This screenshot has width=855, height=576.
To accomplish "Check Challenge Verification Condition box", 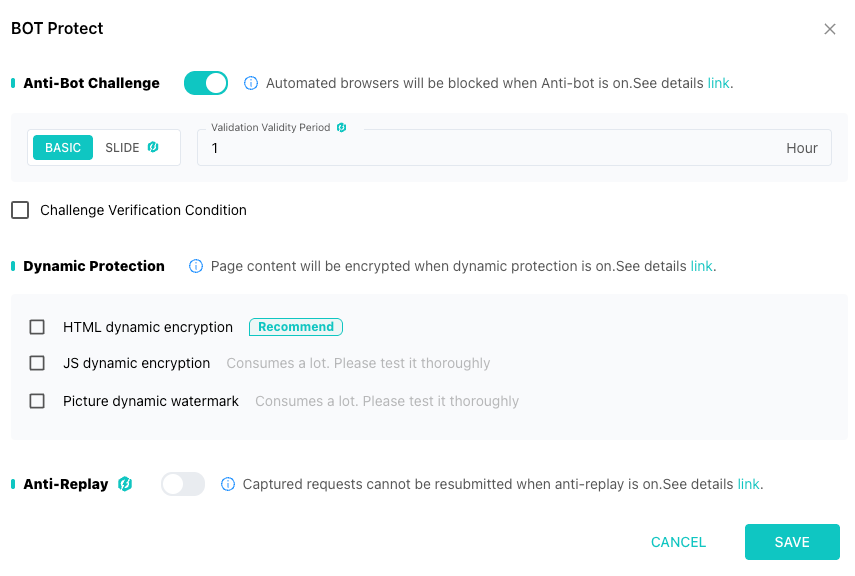I will pos(20,210).
